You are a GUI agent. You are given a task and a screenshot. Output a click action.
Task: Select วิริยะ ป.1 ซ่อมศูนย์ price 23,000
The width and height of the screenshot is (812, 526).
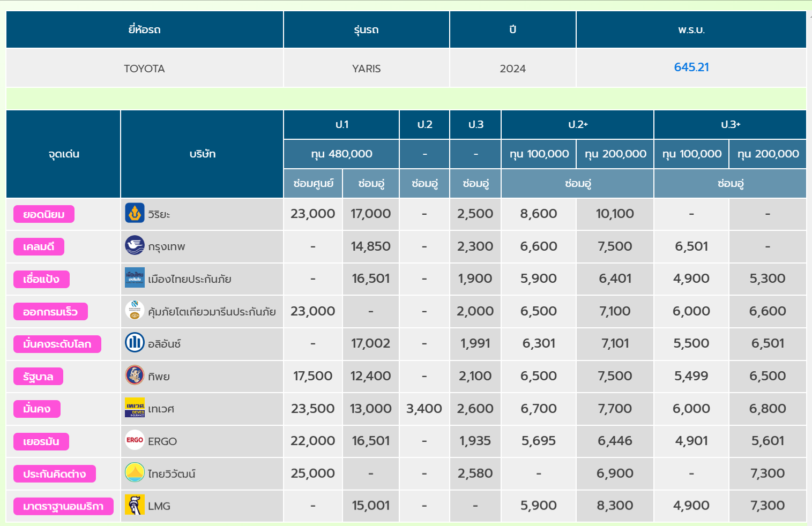(313, 214)
